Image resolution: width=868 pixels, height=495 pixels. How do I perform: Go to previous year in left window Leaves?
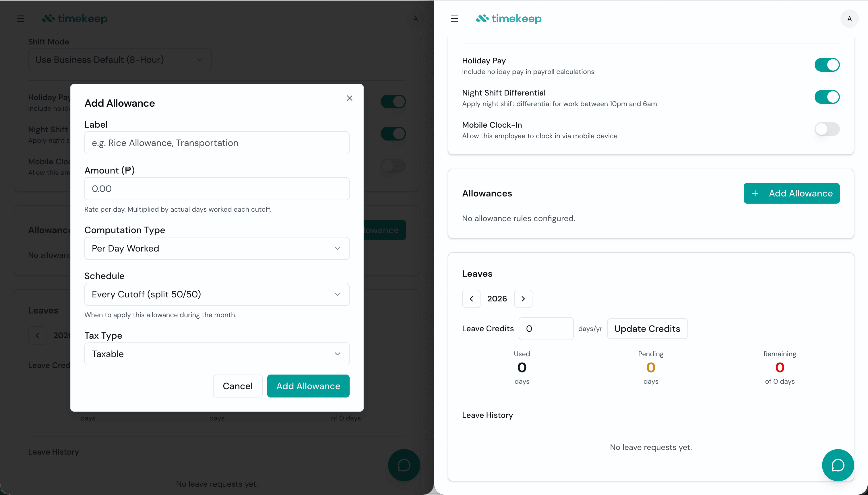[x=37, y=336]
